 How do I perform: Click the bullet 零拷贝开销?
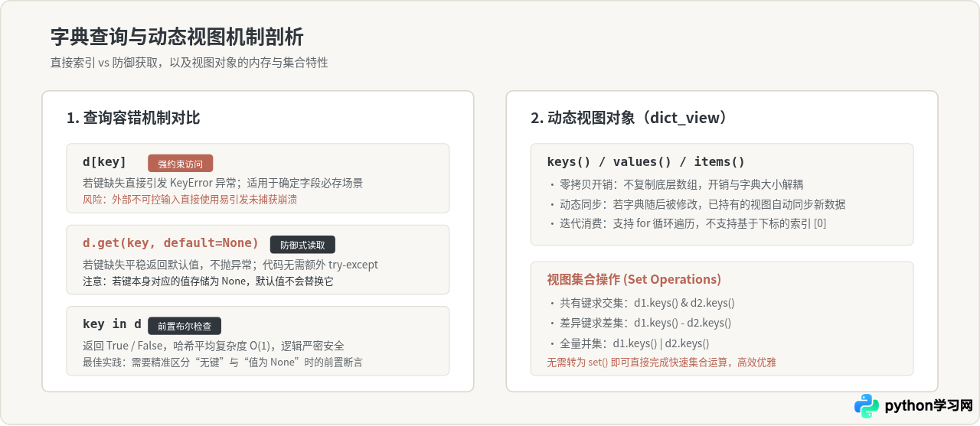(x=676, y=184)
